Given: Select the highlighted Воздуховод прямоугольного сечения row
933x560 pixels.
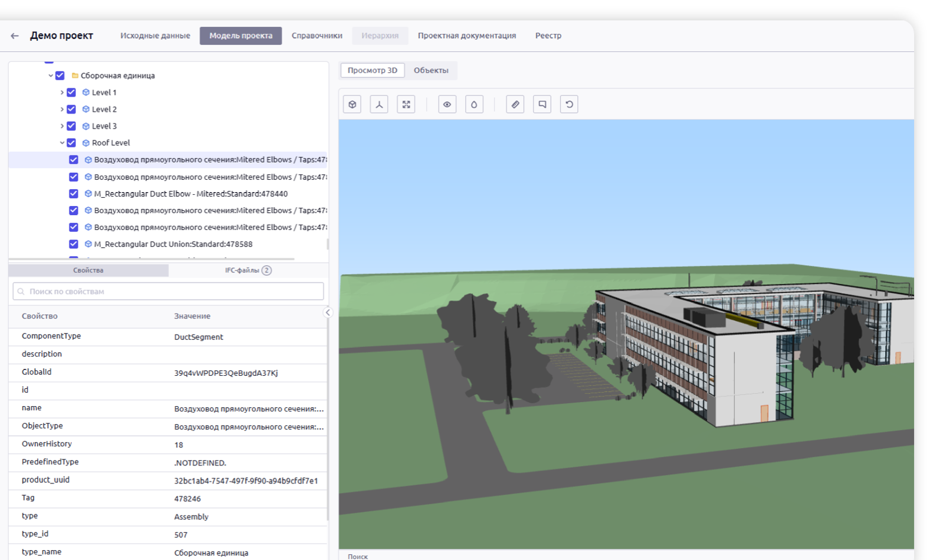Looking at the screenshot, I should [x=168, y=160].
